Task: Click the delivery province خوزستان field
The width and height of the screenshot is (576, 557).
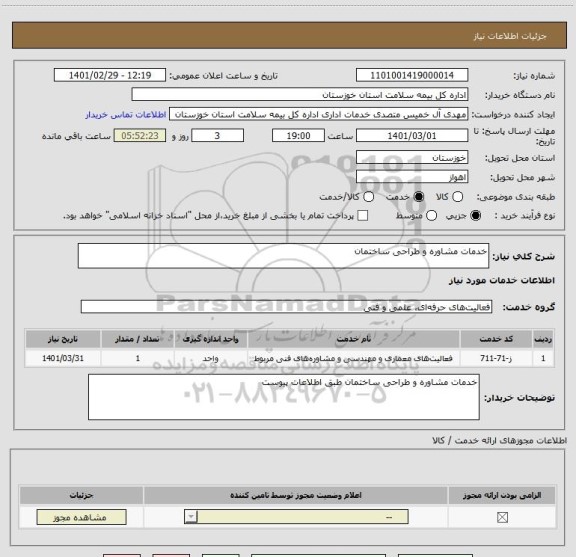Action: click(x=412, y=158)
